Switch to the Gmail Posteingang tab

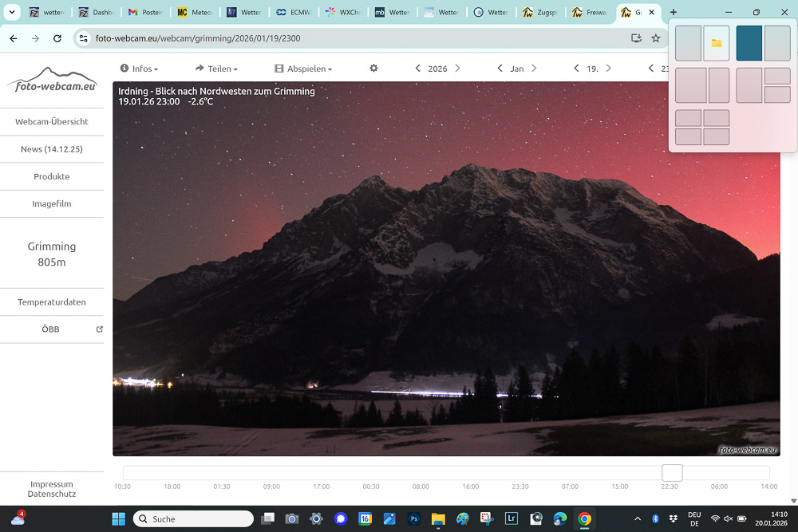click(144, 13)
